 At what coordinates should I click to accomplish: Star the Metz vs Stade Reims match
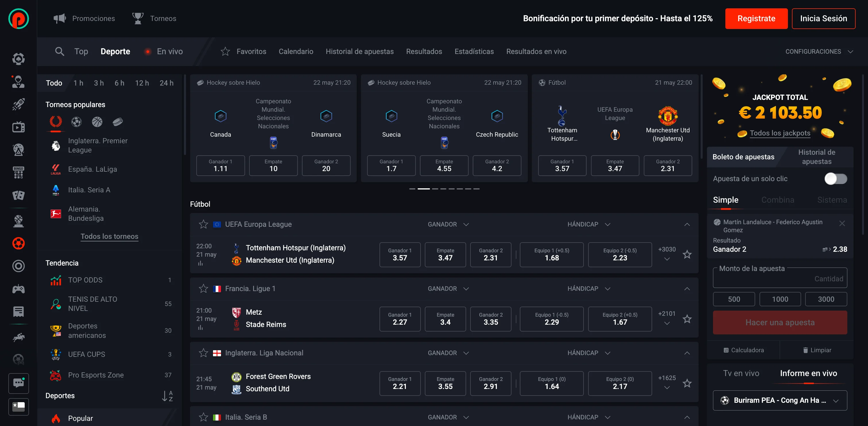tap(687, 319)
